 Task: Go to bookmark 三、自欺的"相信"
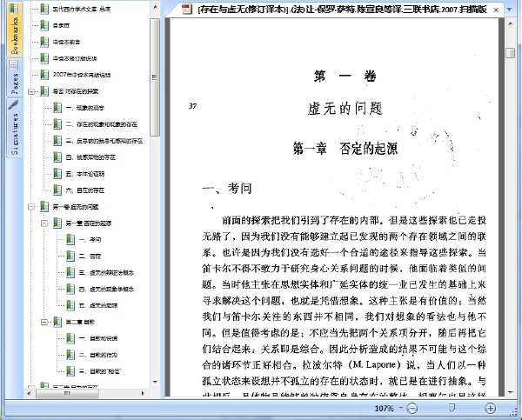100,371
